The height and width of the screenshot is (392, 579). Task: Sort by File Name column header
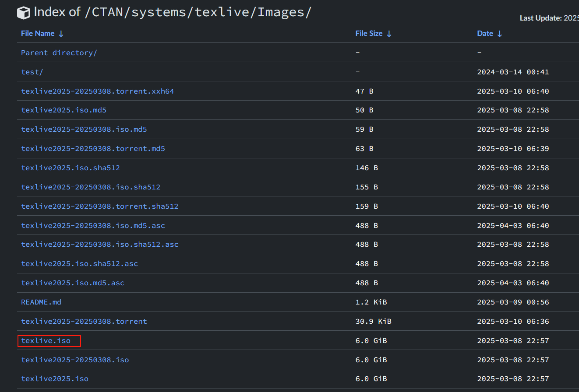click(x=42, y=34)
